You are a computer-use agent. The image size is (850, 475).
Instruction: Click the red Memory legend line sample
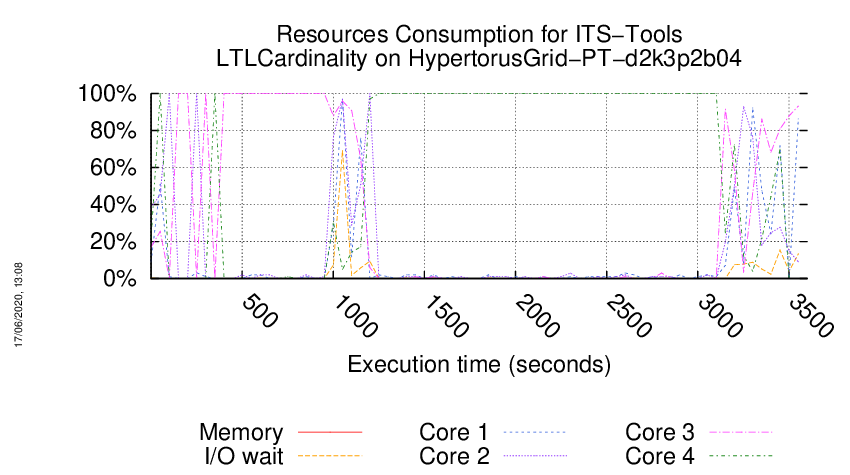coord(330,432)
